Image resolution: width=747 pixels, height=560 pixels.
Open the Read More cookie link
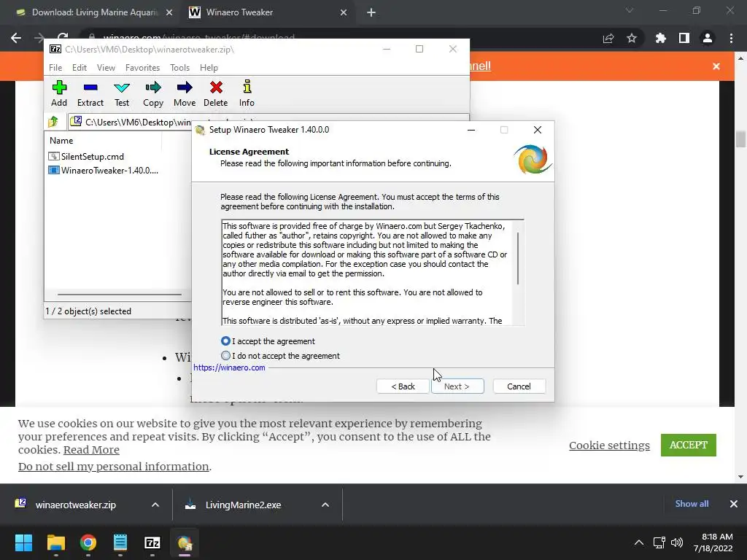click(x=91, y=450)
